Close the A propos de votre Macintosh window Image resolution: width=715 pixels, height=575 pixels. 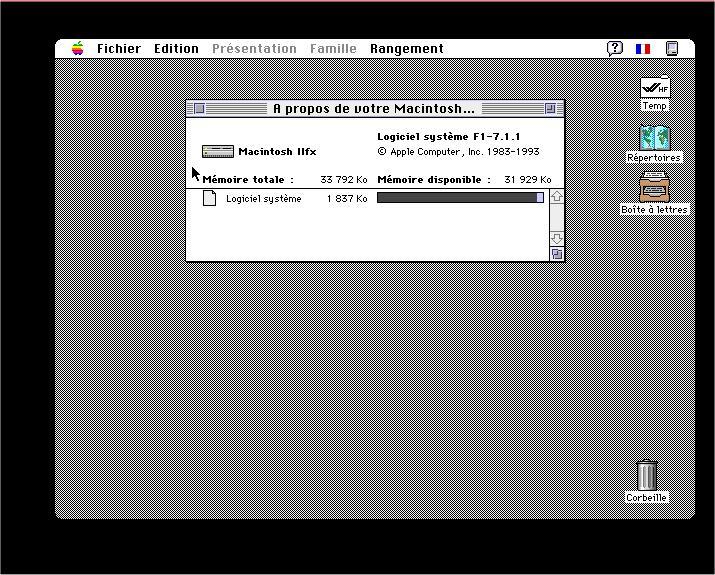point(199,109)
